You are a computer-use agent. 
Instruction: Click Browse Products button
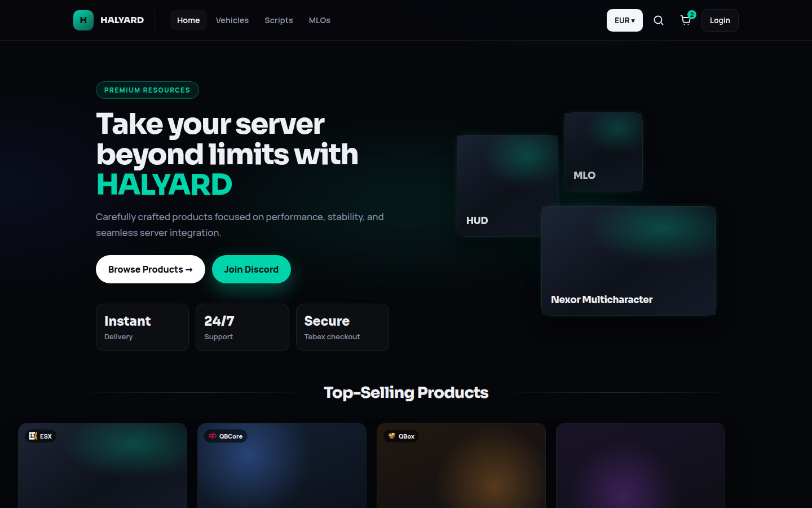[151, 269]
